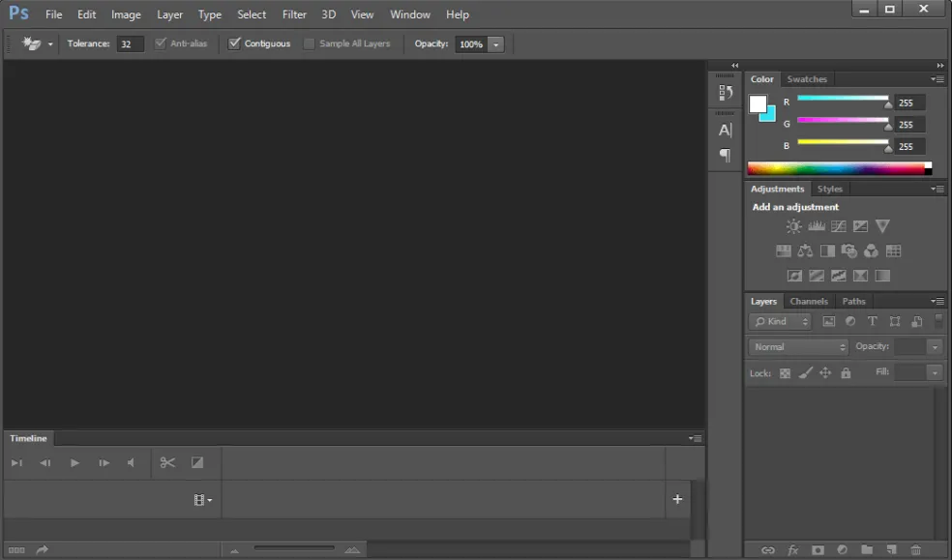Play the timeline
Viewport: 952px width, 560px height.
pos(74,463)
